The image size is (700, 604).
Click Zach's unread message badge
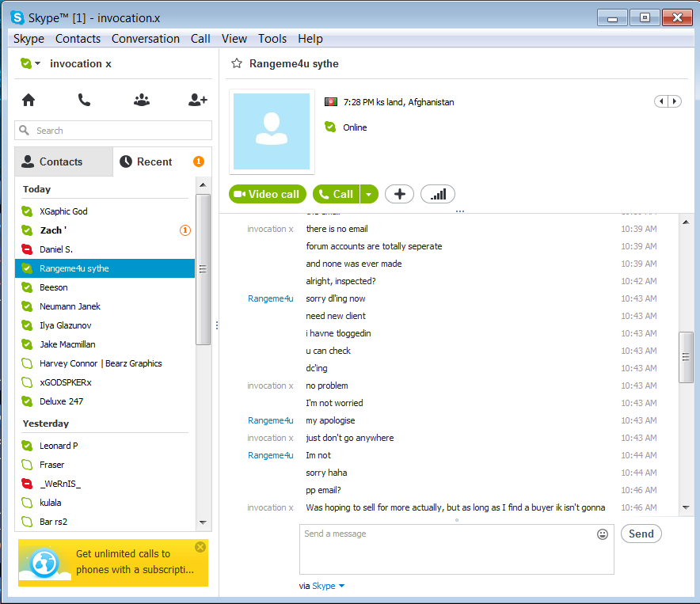(185, 230)
